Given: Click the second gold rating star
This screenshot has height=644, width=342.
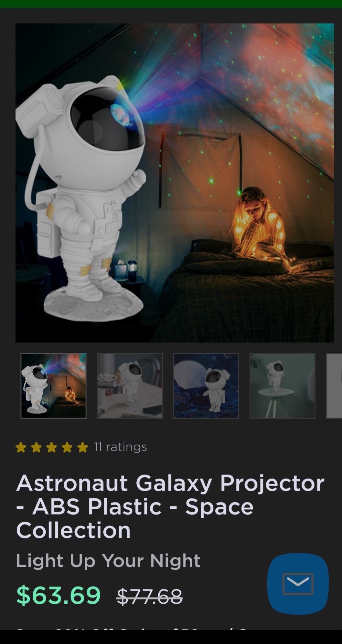Looking at the screenshot, I should pyautogui.click(x=36, y=447).
